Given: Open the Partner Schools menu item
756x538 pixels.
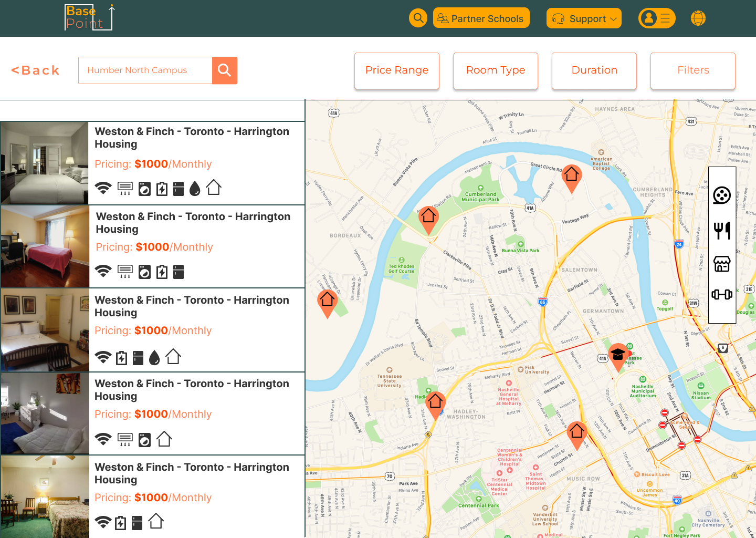Looking at the screenshot, I should coord(481,18).
